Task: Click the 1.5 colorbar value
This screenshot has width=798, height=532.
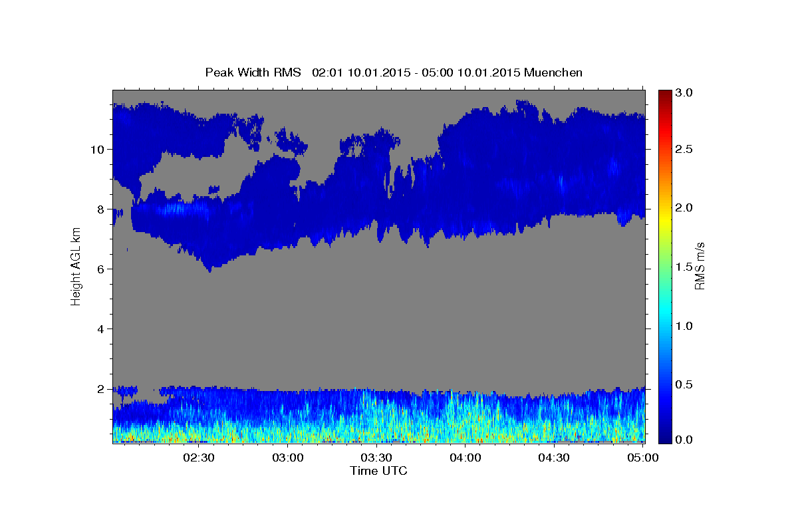Action: tap(685, 267)
